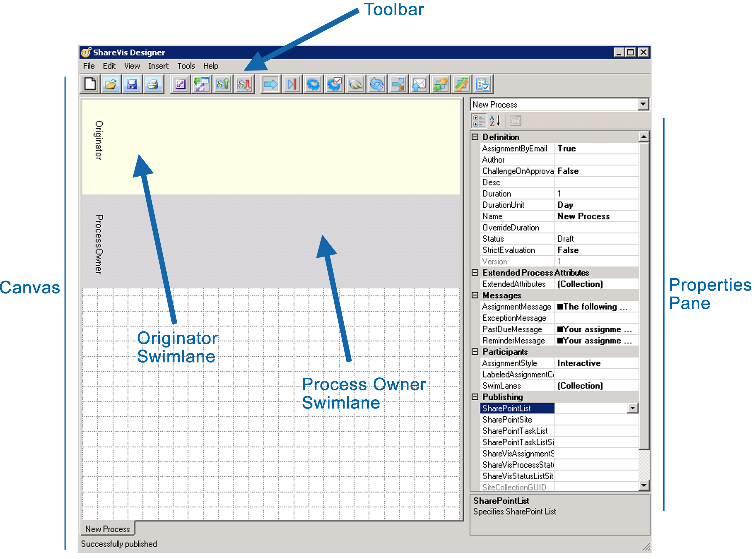756x559 pixels.
Task: Open the View menu
Action: [132, 66]
